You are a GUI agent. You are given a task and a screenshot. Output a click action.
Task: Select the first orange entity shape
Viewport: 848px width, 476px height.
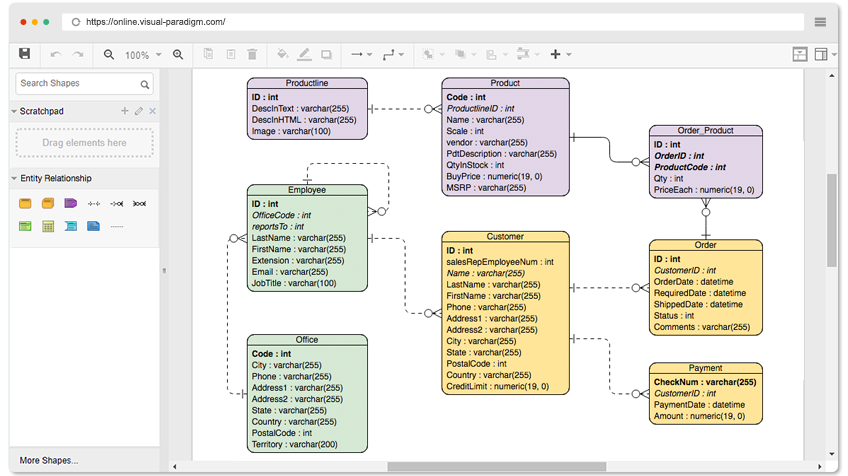point(25,203)
